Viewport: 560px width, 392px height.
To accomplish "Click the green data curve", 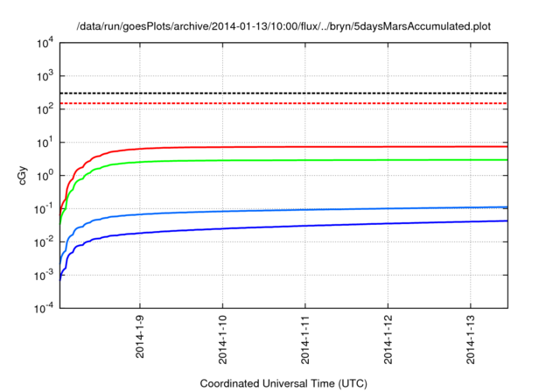I will [306, 160].
